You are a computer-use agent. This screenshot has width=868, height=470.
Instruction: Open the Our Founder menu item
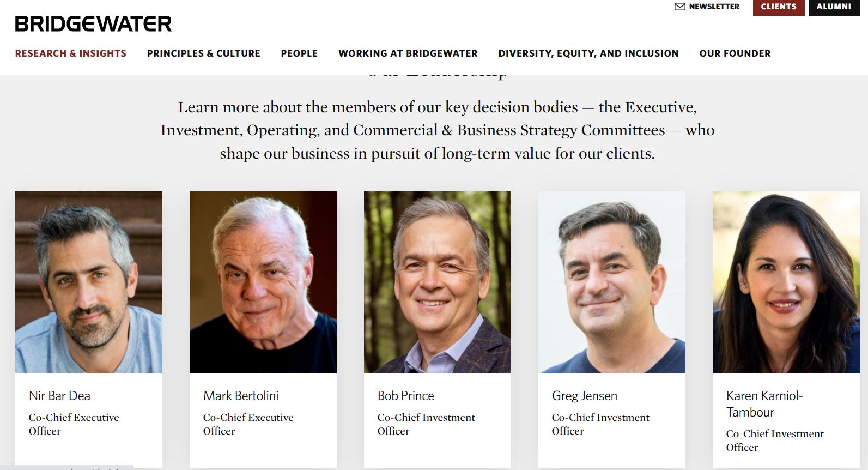[x=735, y=53]
